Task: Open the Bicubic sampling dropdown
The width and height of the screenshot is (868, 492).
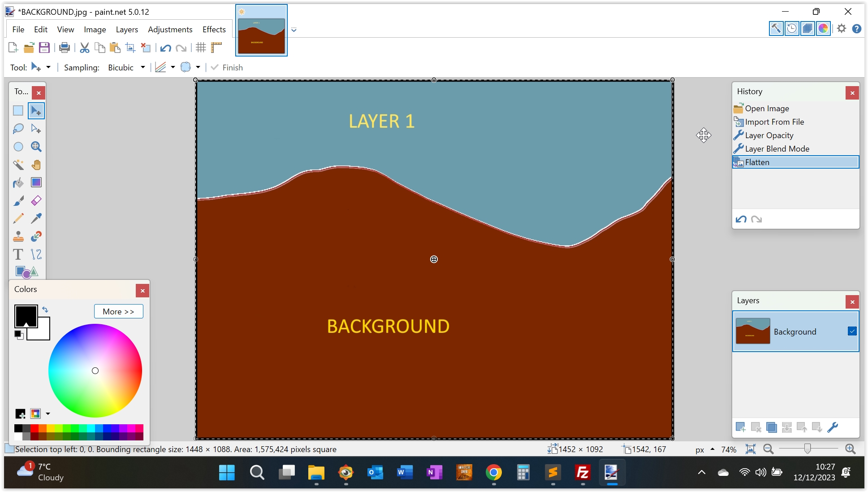Action: (143, 67)
